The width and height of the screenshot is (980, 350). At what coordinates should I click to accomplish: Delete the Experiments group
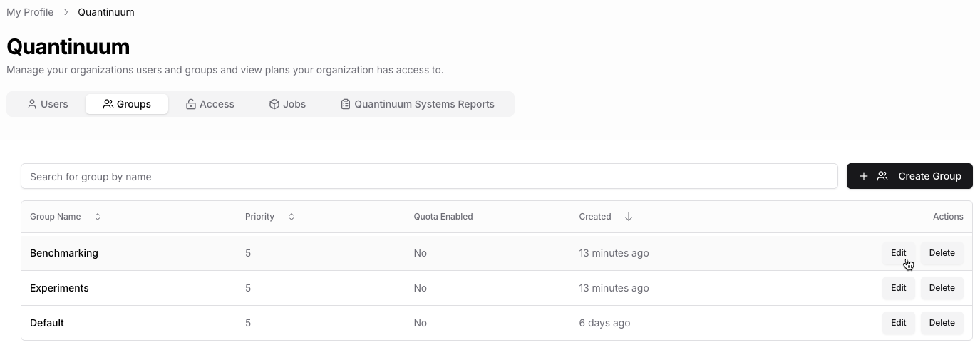pos(942,288)
